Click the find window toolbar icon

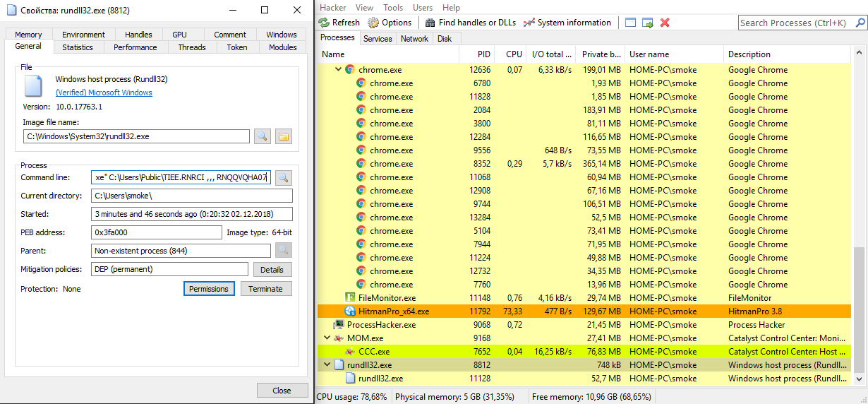tap(631, 23)
